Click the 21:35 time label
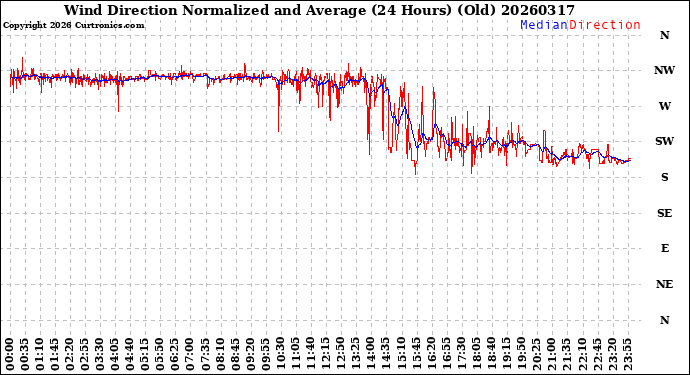The image size is (690, 375). point(565,355)
